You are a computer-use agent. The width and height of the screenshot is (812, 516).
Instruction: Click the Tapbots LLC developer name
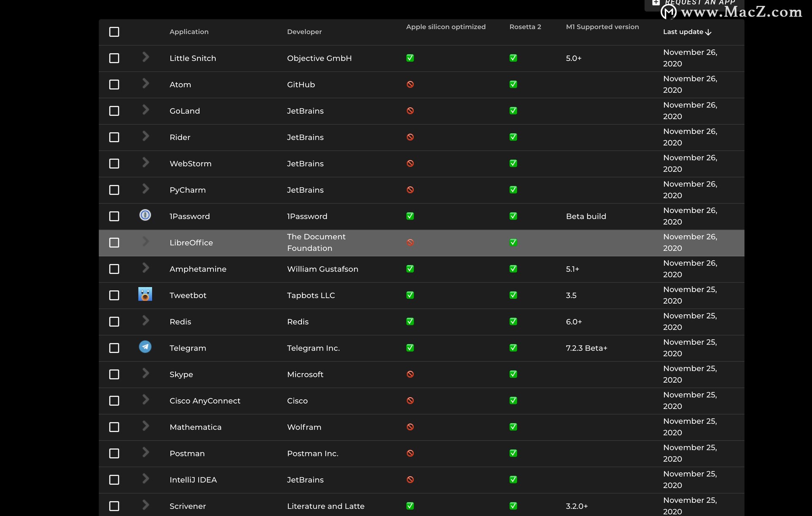click(311, 295)
